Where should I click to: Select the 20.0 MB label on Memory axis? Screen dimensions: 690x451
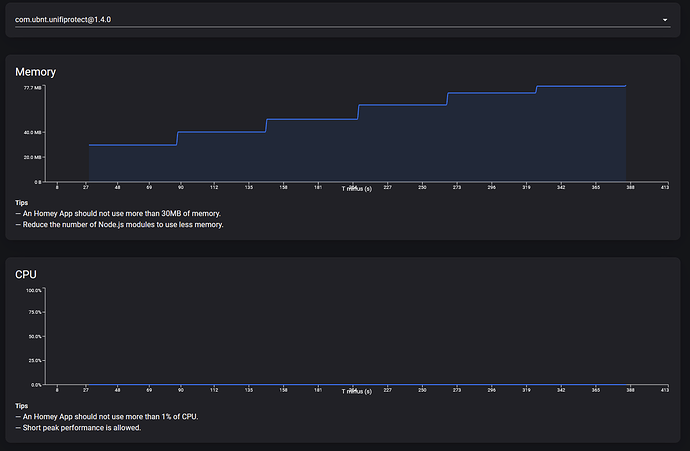pos(33,157)
